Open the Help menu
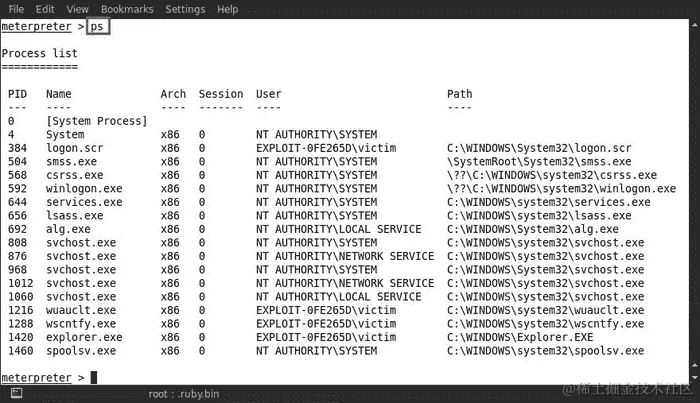 coord(228,9)
